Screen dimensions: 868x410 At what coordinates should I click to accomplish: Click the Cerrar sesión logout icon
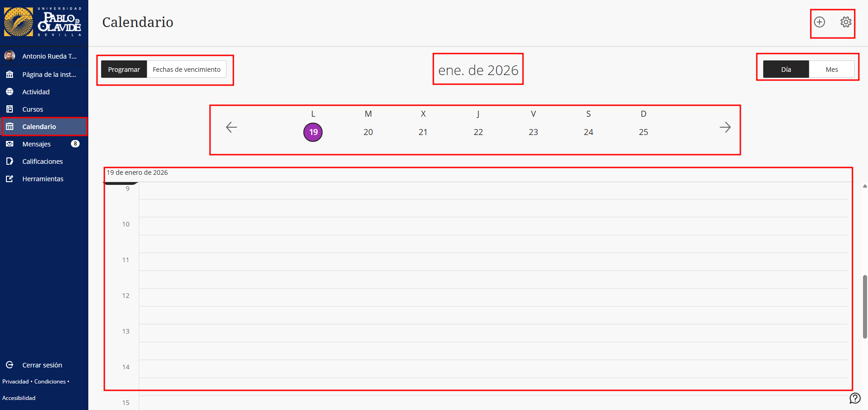tap(10, 365)
